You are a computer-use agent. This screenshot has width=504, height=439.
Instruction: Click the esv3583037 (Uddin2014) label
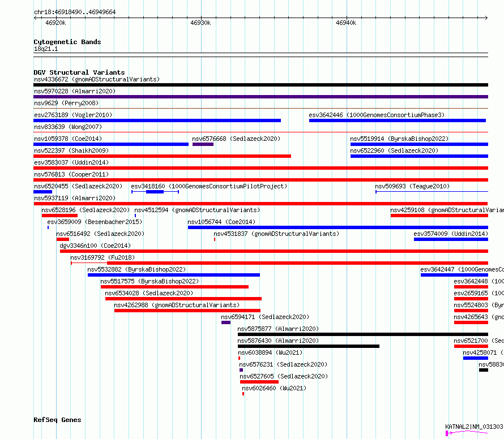coord(71,162)
